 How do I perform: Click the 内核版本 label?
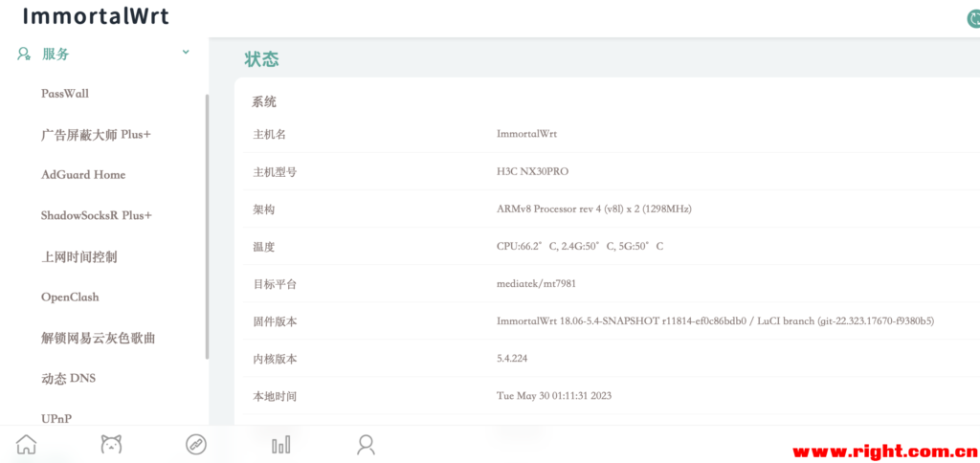click(275, 360)
